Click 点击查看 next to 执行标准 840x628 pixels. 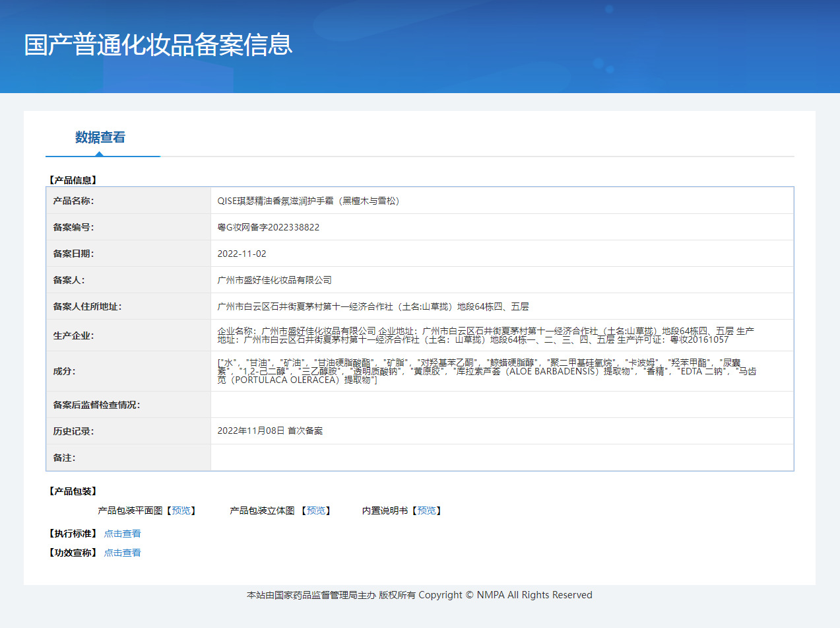click(122, 534)
